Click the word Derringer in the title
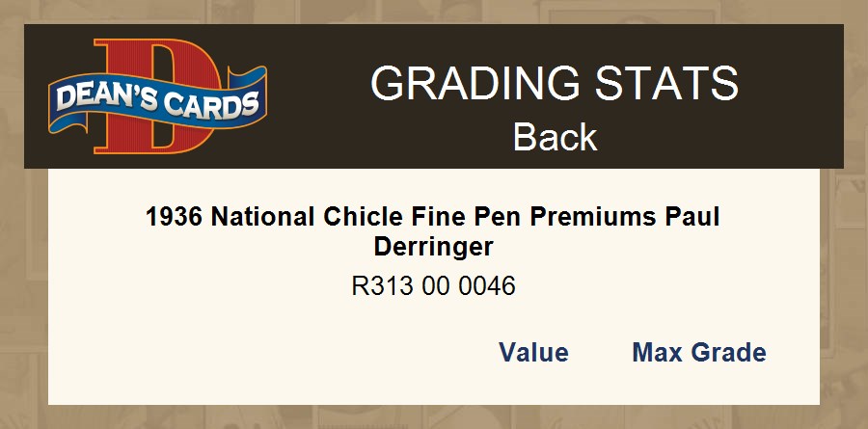The width and height of the screenshot is (868, 429). point(433,247)
